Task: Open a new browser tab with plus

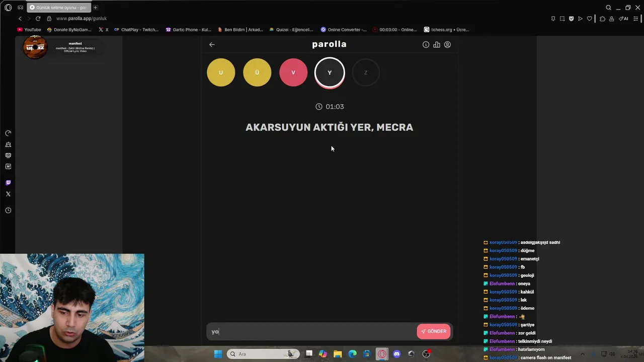Action: click(x=95, y=8)
